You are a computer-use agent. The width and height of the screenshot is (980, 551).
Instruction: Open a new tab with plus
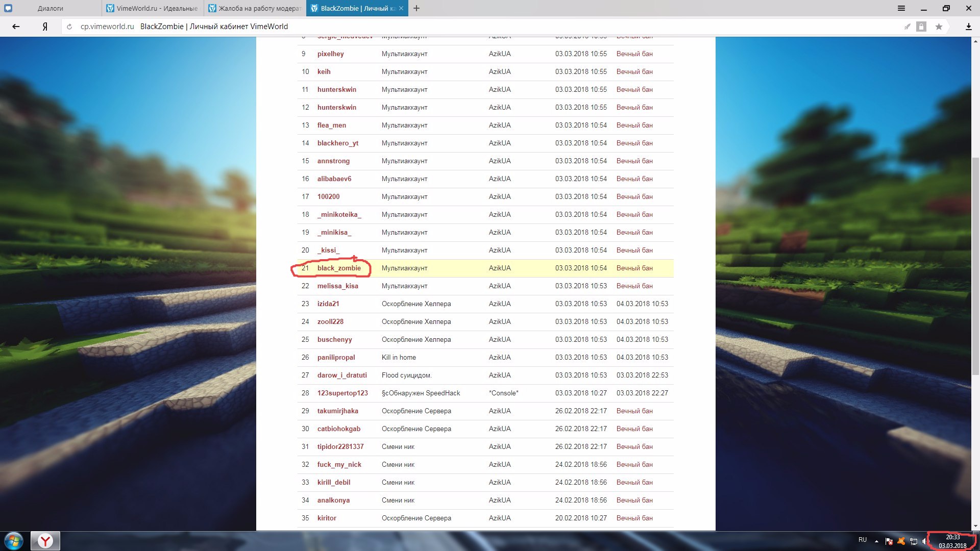pos(416,8)
